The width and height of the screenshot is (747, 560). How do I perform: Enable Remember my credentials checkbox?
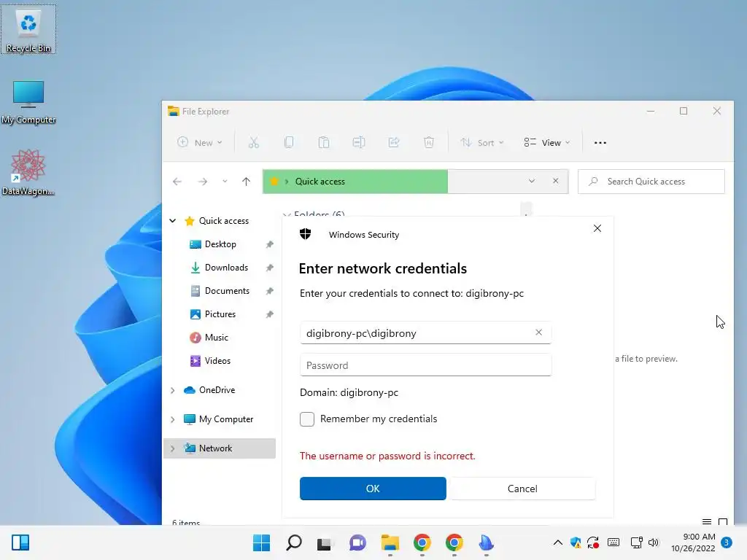tap(307, 419)
